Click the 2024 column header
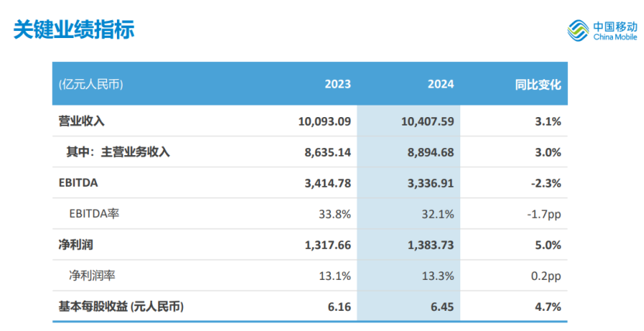Image resolution: width=644 pixels, height=331 pixels. (x=441, y=84)
